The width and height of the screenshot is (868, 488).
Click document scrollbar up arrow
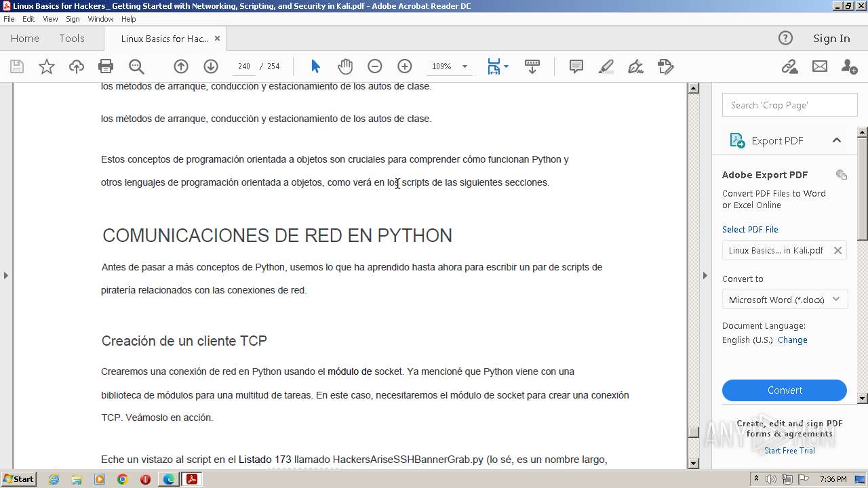coord(693,88)
